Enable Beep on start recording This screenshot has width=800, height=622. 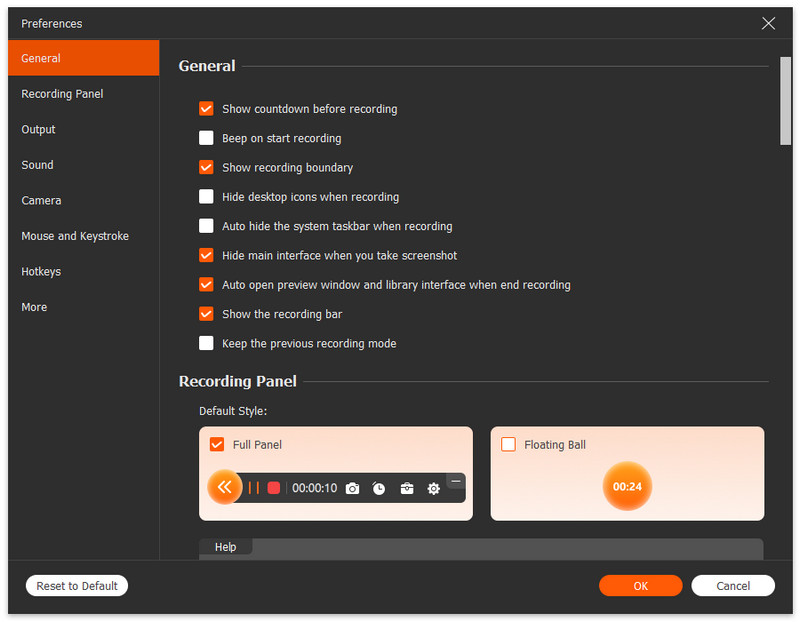pos(206,138)
